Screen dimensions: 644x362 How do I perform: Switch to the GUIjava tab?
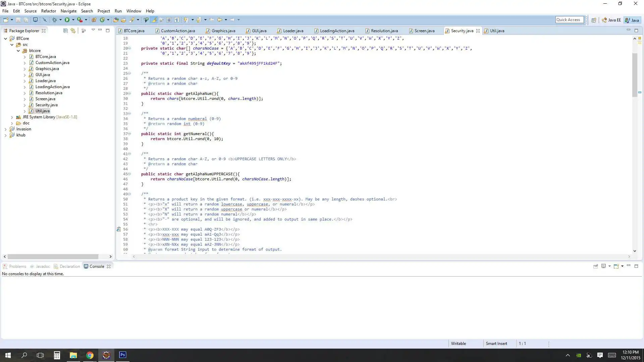pos(259,31)
